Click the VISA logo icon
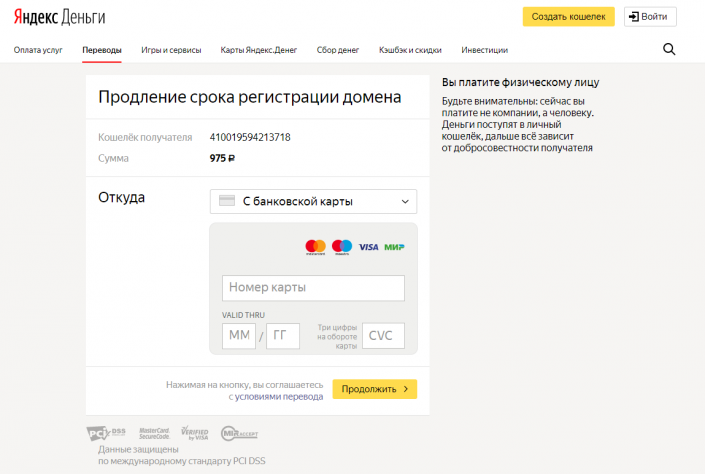 pos(368,246)
